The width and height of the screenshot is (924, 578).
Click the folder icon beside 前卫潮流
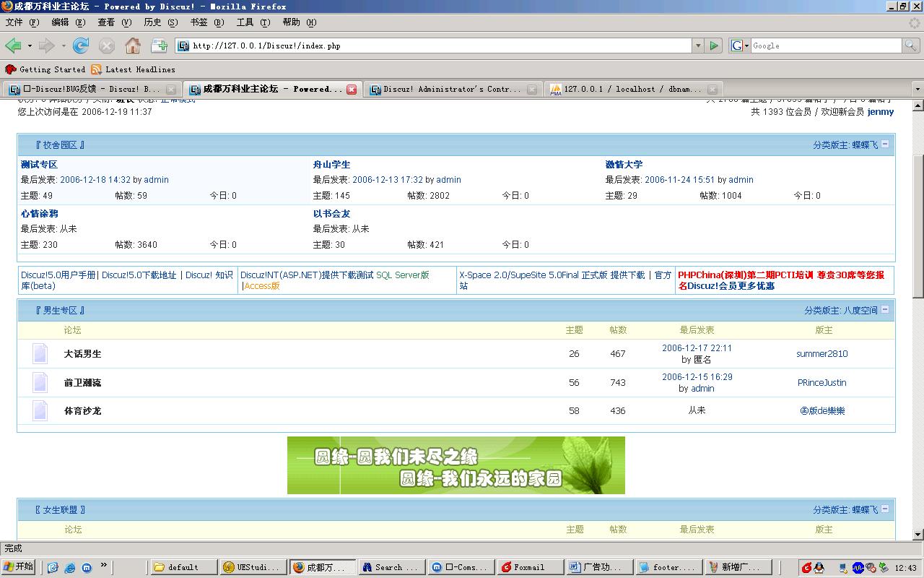(40, 382)
